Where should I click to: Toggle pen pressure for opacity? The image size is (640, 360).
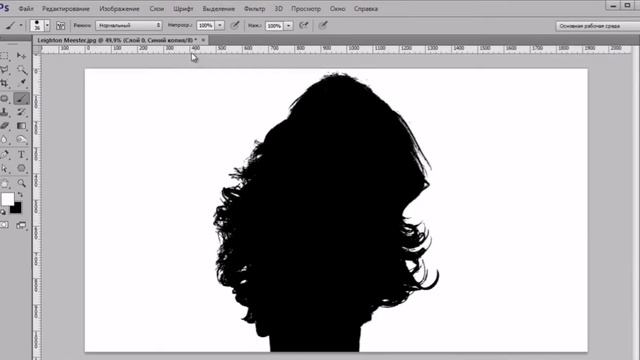pos(235,25)
